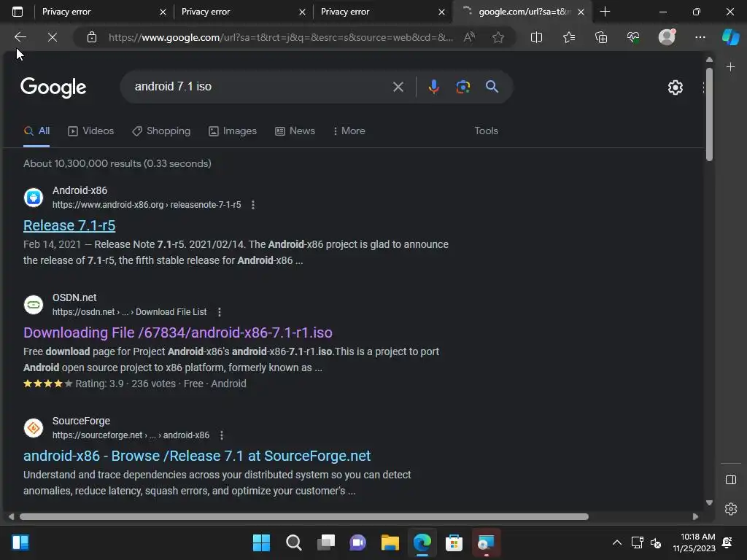Open Widgets panel on taskbar
Image resolution: width=747 pixels, height=560 pixels.
point(20,542)
